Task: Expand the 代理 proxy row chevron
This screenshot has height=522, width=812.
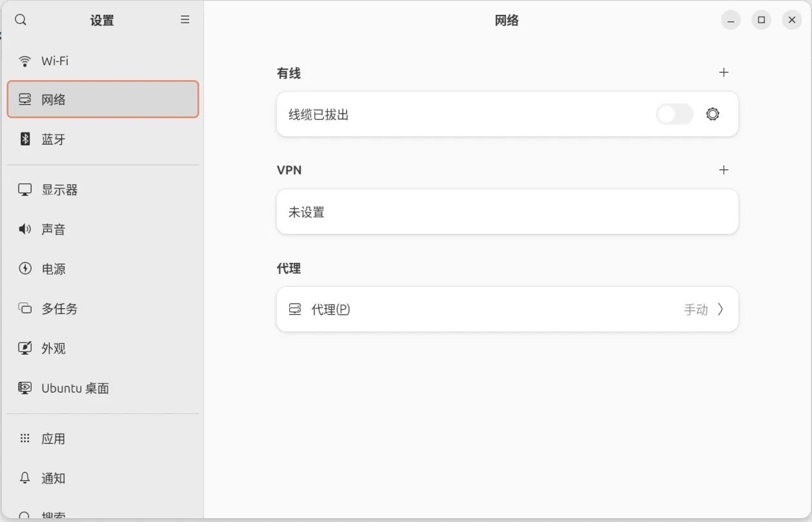Action: click(x=720, y=309)
